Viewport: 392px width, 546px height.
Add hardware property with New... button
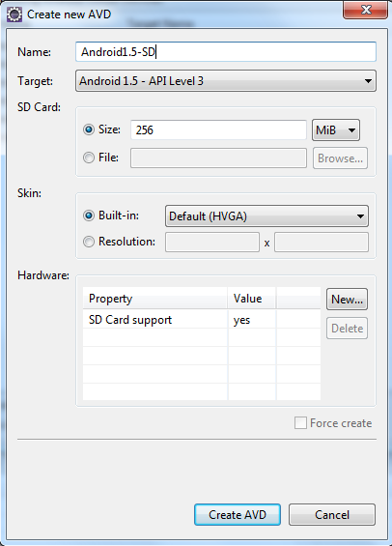[348, 300]
